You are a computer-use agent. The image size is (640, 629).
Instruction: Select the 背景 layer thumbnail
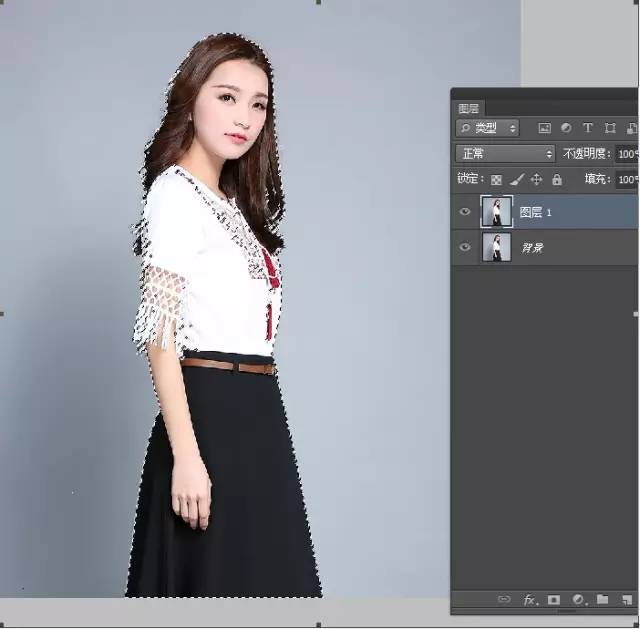pyautogui.click(x=496, y=247)
